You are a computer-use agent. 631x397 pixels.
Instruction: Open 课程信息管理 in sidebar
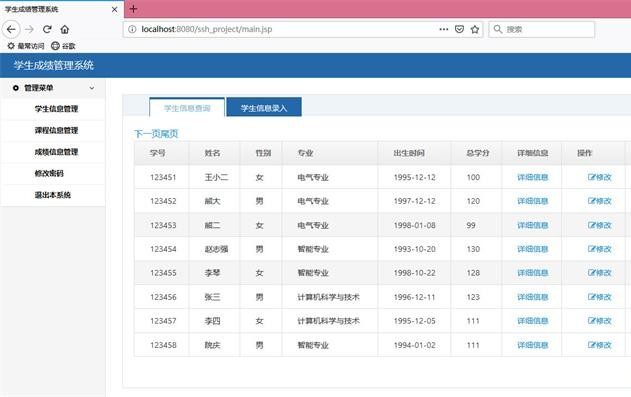(56, 130)
